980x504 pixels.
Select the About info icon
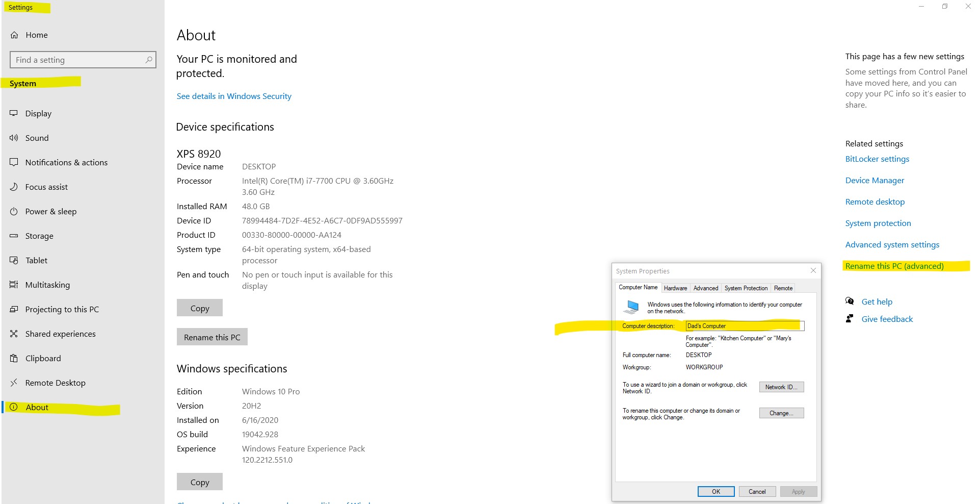[x=14, y=407]
